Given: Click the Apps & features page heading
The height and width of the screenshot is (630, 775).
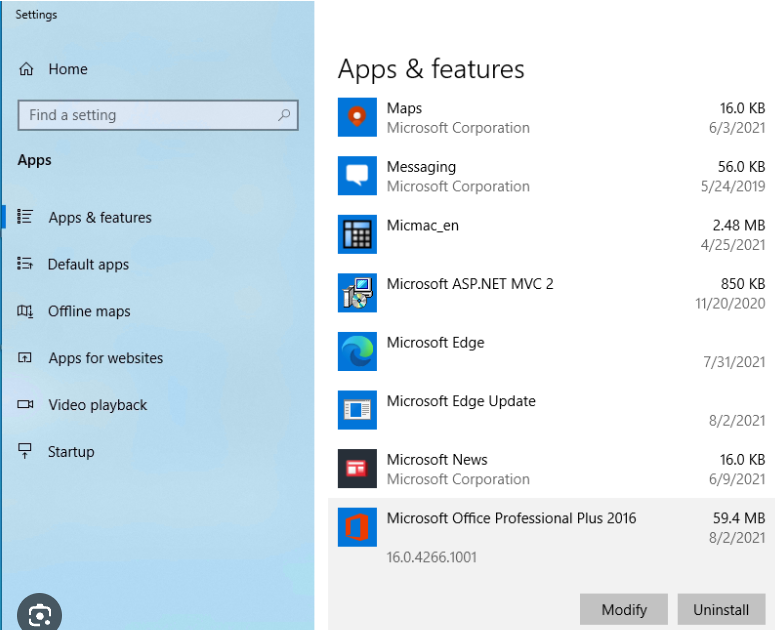Looking at the screenshot, I should pyautogui.click(x=431, y=69).
